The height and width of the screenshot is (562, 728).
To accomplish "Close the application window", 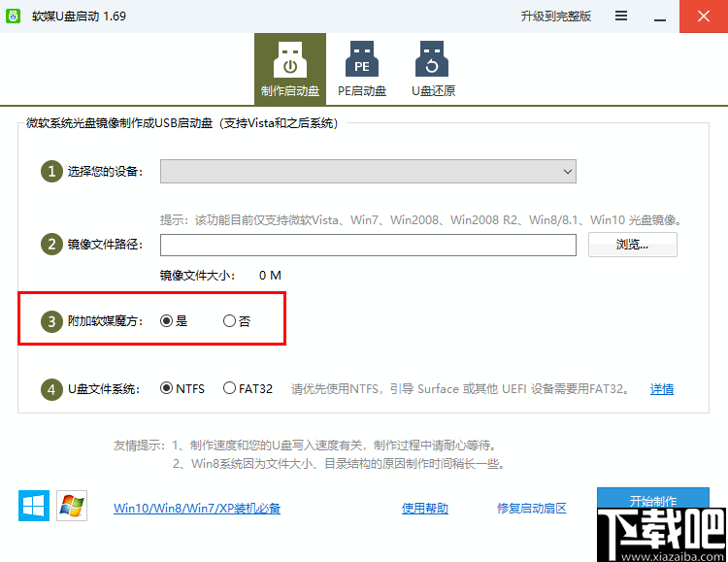I will 704,17.
